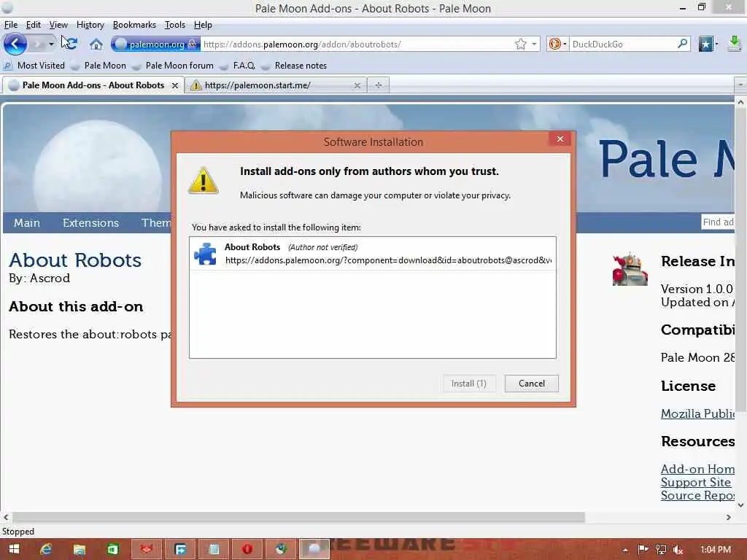Open the Add-on Homepage link

point(697,469)
